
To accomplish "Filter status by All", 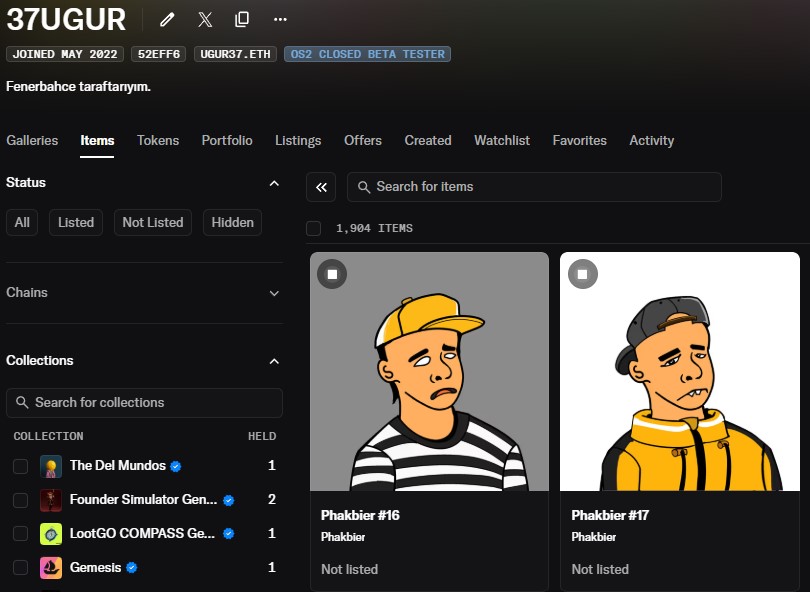I will click(x=22, y=223).
